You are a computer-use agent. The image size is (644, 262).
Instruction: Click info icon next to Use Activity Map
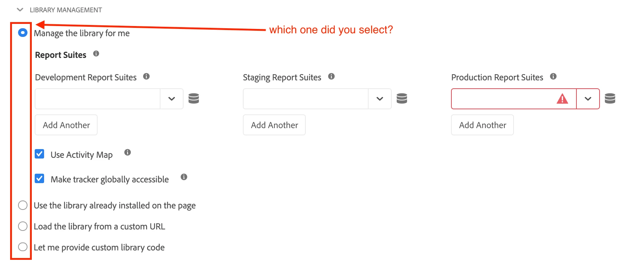pos(128,152)
